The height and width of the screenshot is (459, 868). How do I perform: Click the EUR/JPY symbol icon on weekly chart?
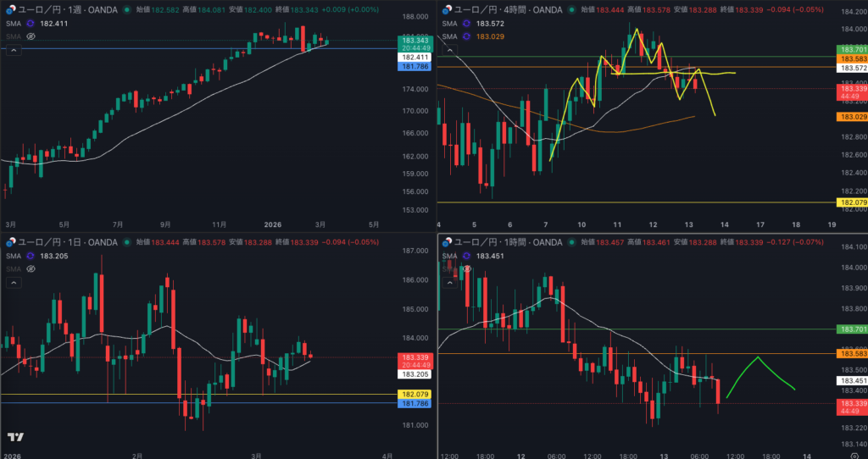coord(11,10)
